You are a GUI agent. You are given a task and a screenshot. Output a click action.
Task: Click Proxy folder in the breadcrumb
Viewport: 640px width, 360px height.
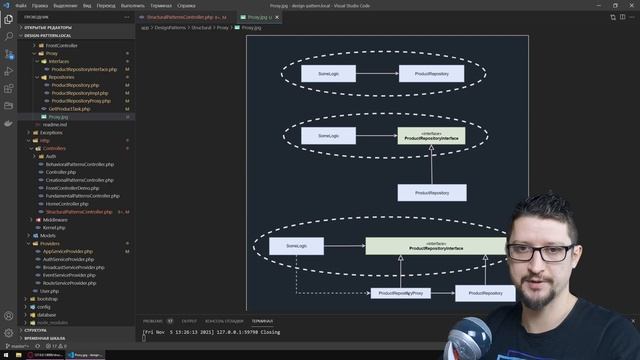[222, 28]
